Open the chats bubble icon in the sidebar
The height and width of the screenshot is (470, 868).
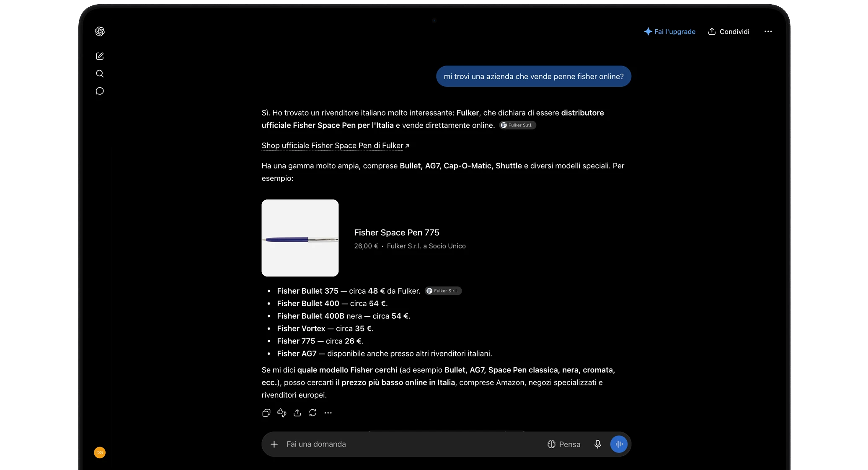[x=100, y=91]
